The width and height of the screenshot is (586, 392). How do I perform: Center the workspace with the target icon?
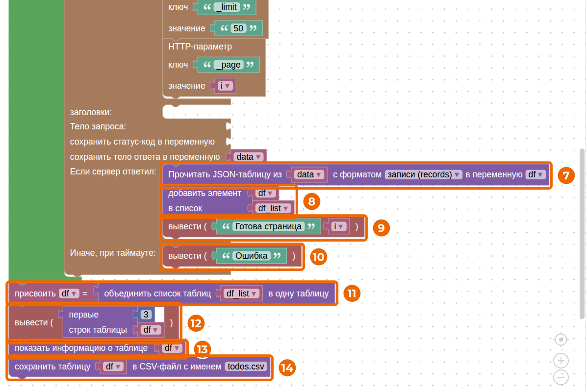click(561, 340)
